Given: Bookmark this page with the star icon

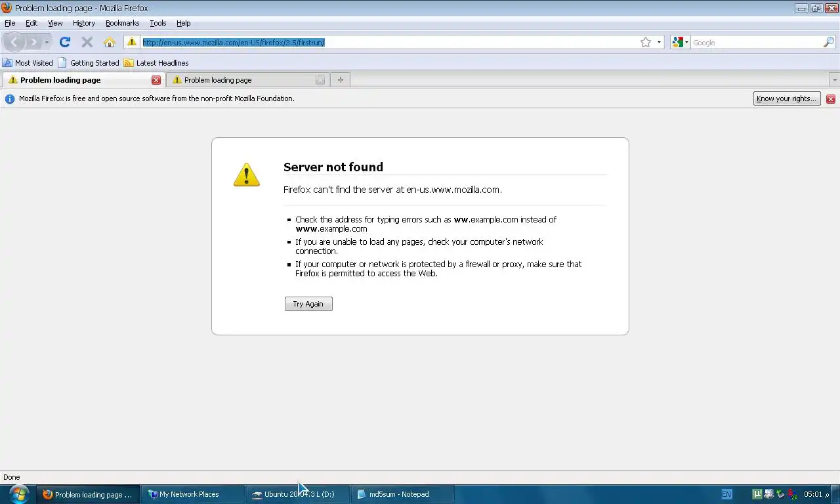Looking at the screenshot, I should [x=646, y=42].
